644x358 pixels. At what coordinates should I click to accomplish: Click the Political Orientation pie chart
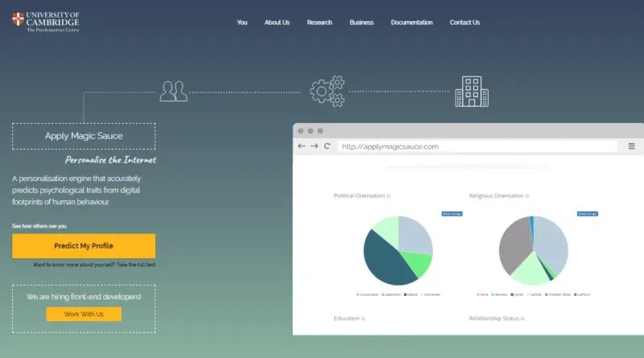(x=398, y=250)
